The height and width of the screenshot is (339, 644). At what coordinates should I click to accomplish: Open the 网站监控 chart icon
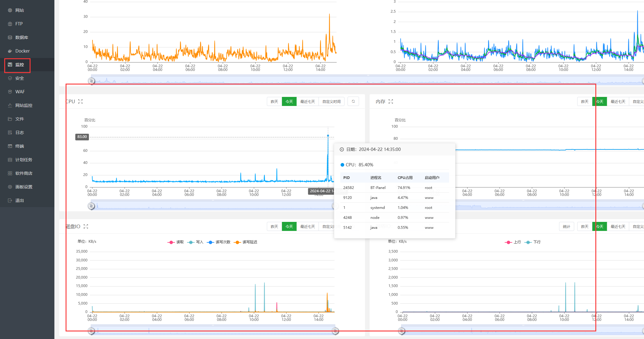point(10,105)
